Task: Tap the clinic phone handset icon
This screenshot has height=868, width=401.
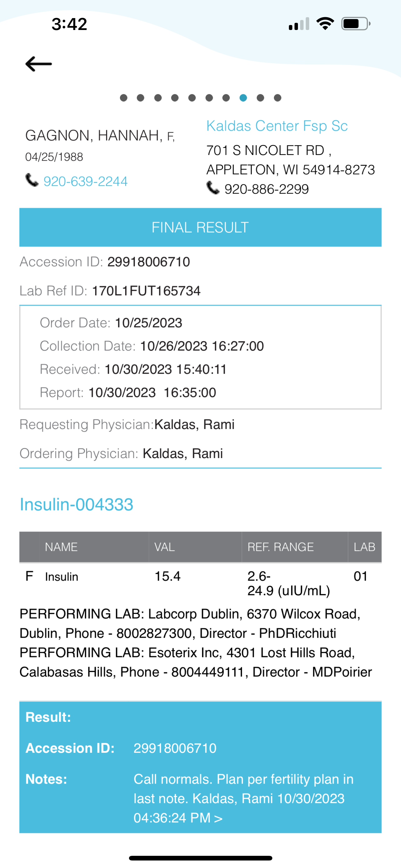Action: coord(213,188)
